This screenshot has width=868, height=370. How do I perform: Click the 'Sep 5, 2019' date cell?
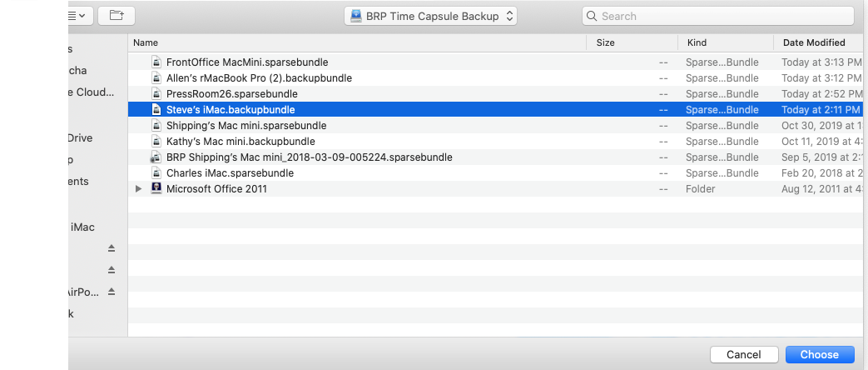(821, 157)
